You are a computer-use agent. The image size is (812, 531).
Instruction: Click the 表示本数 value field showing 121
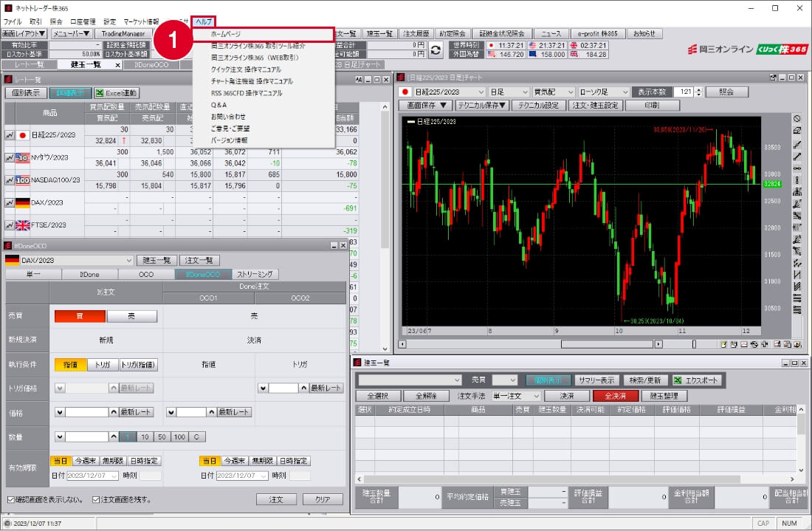tap(684, 92)
